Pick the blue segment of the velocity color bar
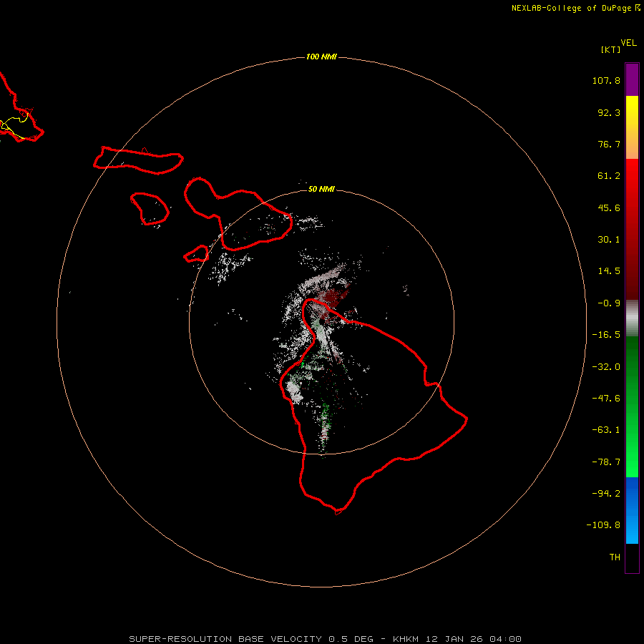This screenshot has width=644, height=644. pos(632,510)
